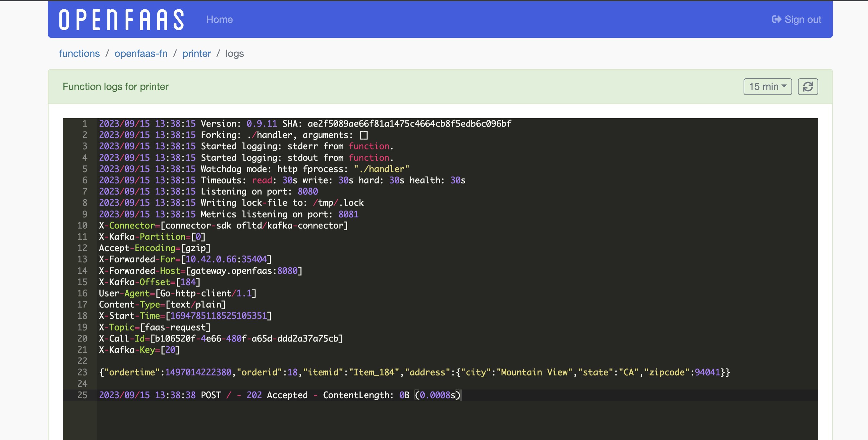
Task: Click the printer breadcrumb item
Action: (196, 53)
